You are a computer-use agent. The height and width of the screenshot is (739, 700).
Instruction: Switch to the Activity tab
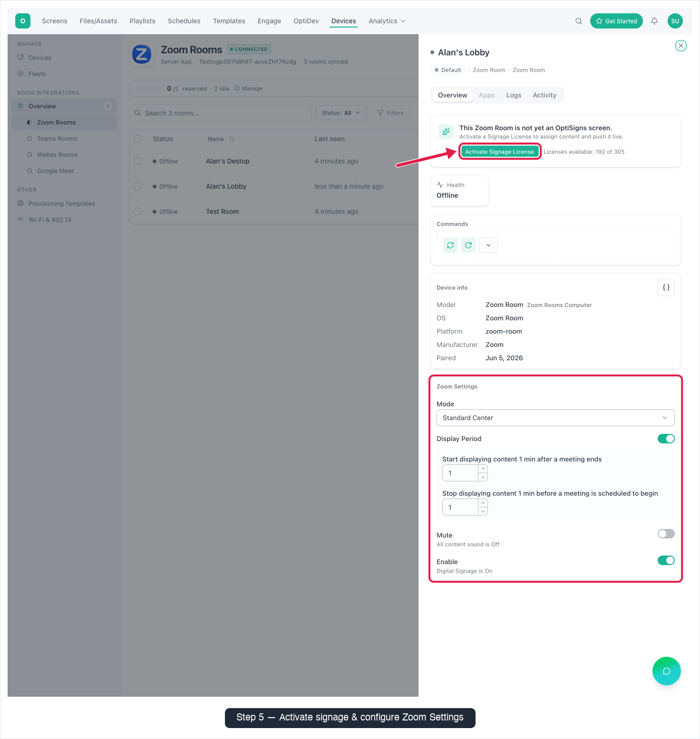pos(544,95)
